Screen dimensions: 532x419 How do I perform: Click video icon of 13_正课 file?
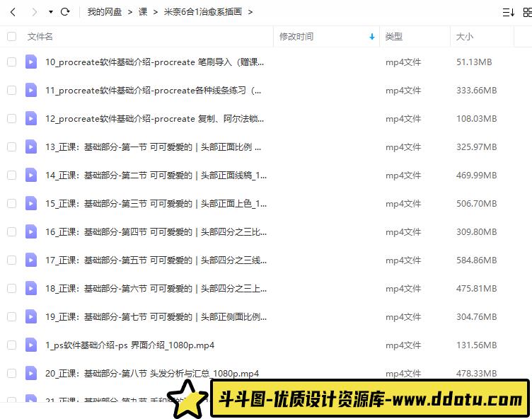(x=31, y=147)
